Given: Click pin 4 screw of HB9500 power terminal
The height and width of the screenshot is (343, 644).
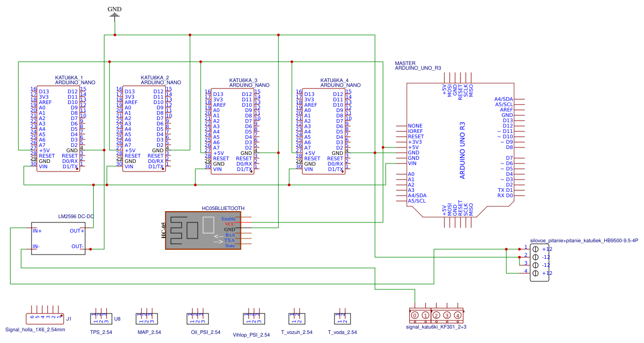Looking at the screenshot, I should click(x=535, y=273).
